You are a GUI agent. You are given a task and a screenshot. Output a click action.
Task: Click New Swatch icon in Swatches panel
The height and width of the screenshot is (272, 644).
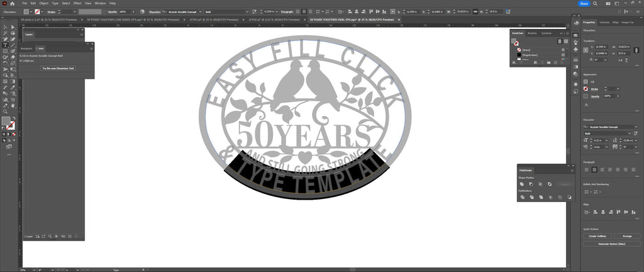pos(556,62)
